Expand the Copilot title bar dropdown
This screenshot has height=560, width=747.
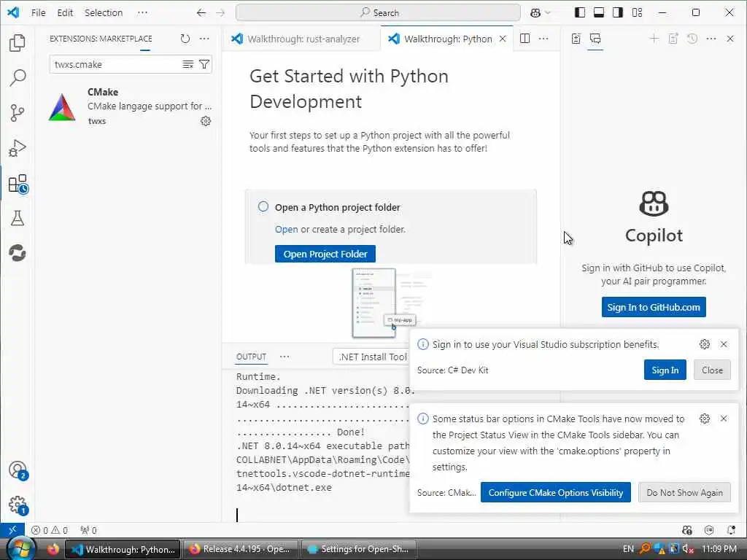pos(547,13)
